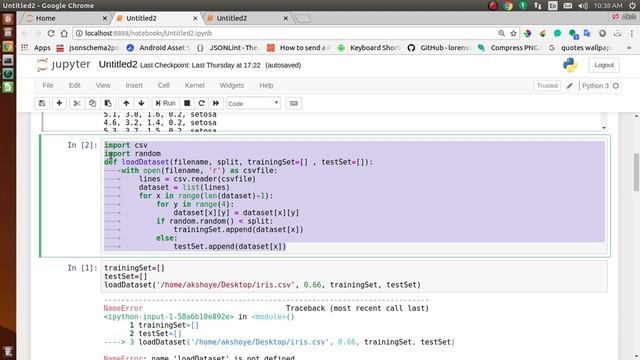Screen dimensions: 640x360
Task: Open the Edit menu
Action: click(74, 85)
